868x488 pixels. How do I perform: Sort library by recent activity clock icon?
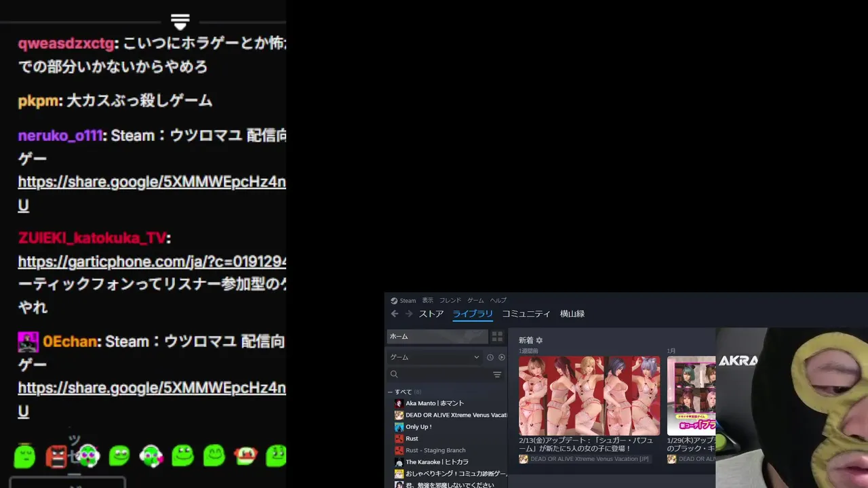(x=490, y=357)
